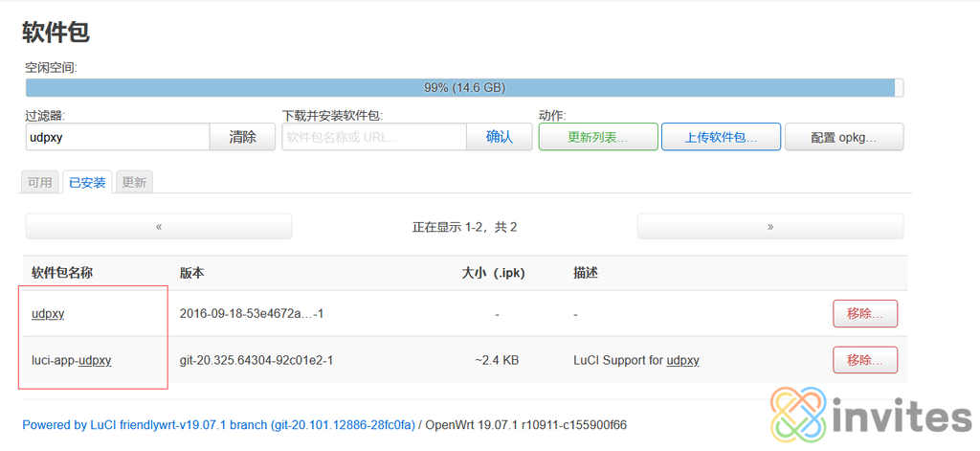Switch to the 已安装 tab

pos(87,183)
